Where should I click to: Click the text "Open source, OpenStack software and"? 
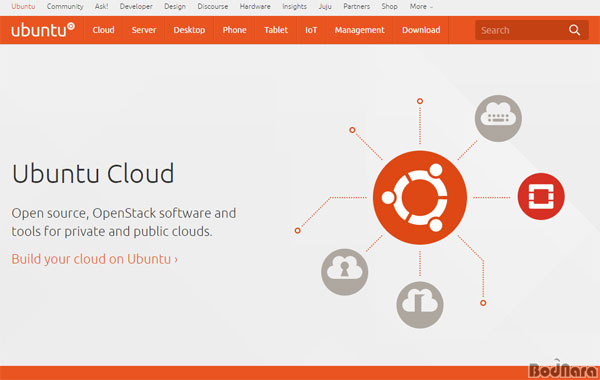124,213
